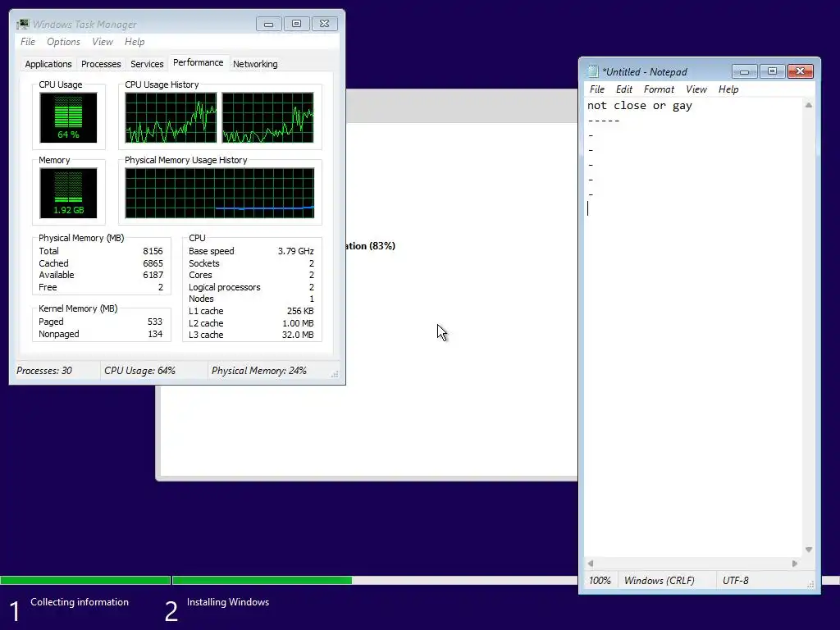Viewport: 840px width, 630px height.
Task: Click the Kernel Memory Paged 533 value
Action: point(155,322)
